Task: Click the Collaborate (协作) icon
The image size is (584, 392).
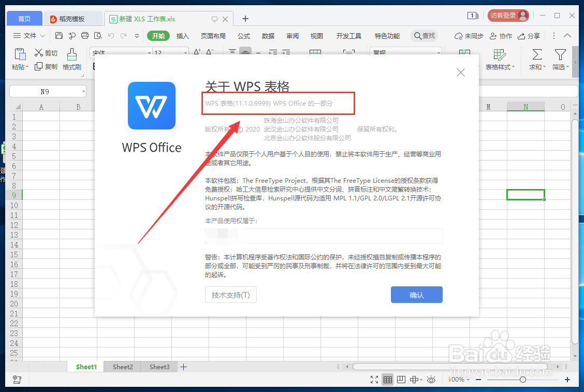Action: pos(501,36)
